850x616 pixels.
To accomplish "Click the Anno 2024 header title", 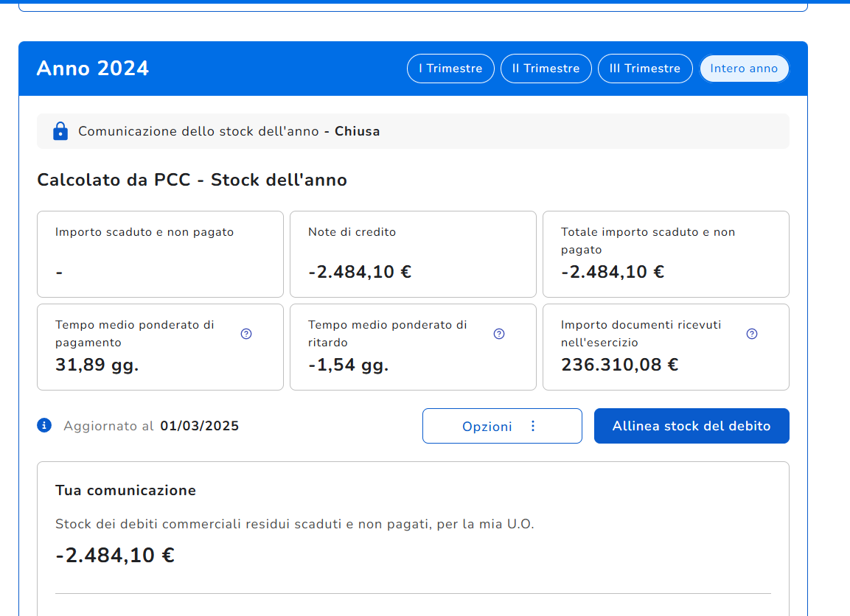I will coord(93,69).
